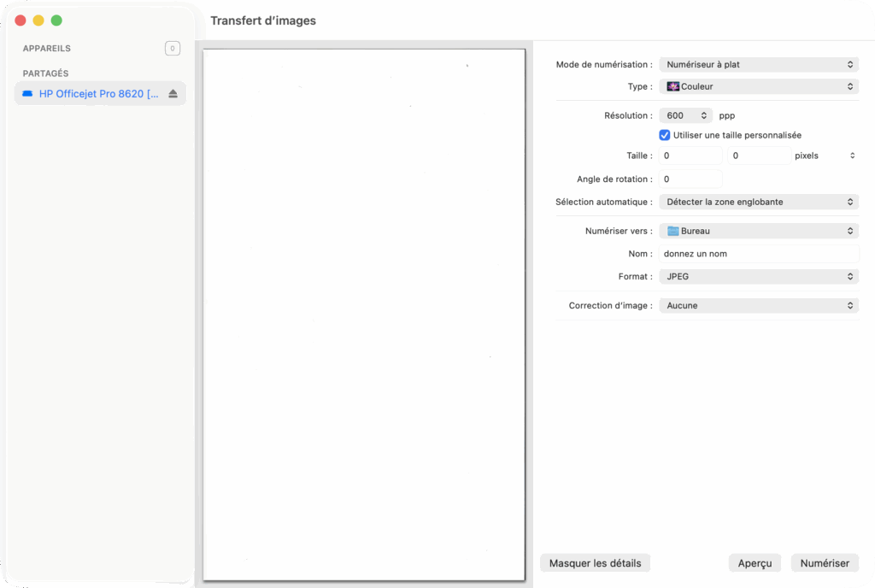This screenshot has height=588, width=875.
Task: Click the Bureau folder icon
Action: [672, 231]
